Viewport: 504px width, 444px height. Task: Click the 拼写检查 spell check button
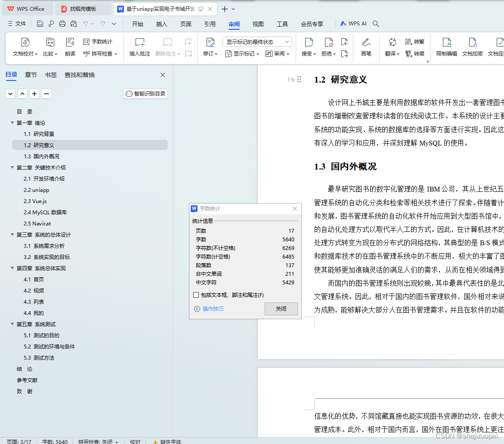point(100,54)
